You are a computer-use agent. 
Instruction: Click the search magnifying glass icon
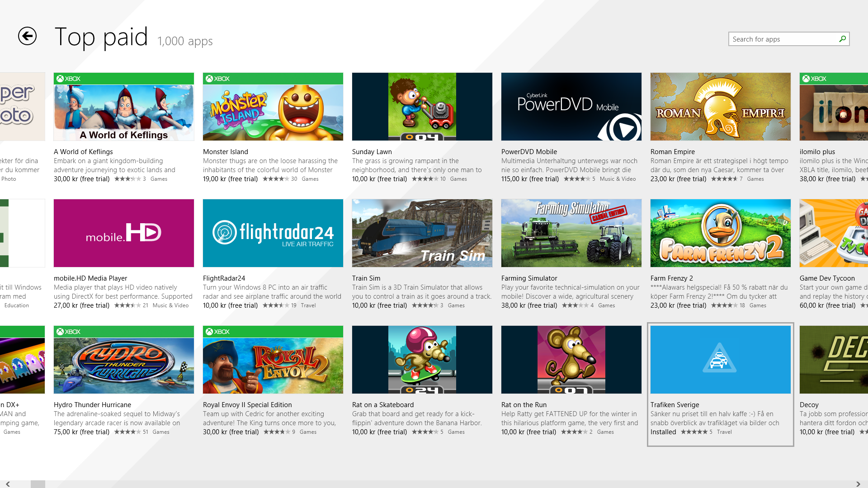[x=842, y=39]
